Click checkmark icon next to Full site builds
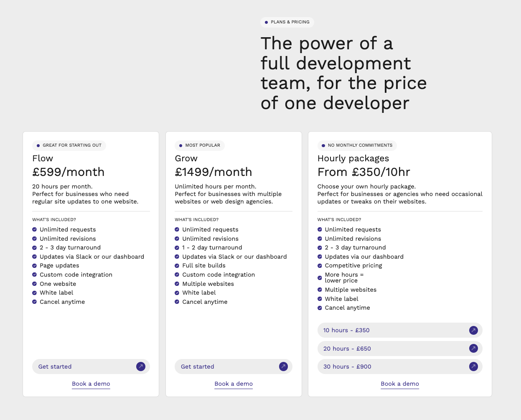Viewport: 521px width, 420px height. (x=177, y=265)
